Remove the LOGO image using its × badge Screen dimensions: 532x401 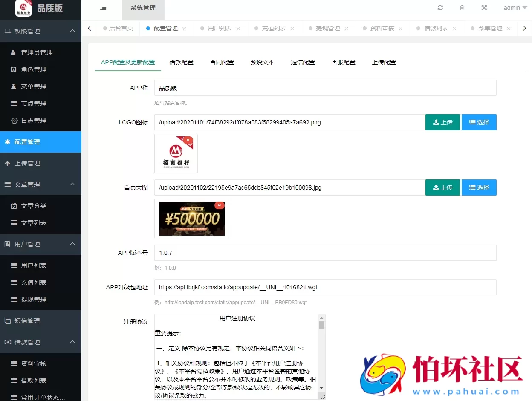[188, 139]
